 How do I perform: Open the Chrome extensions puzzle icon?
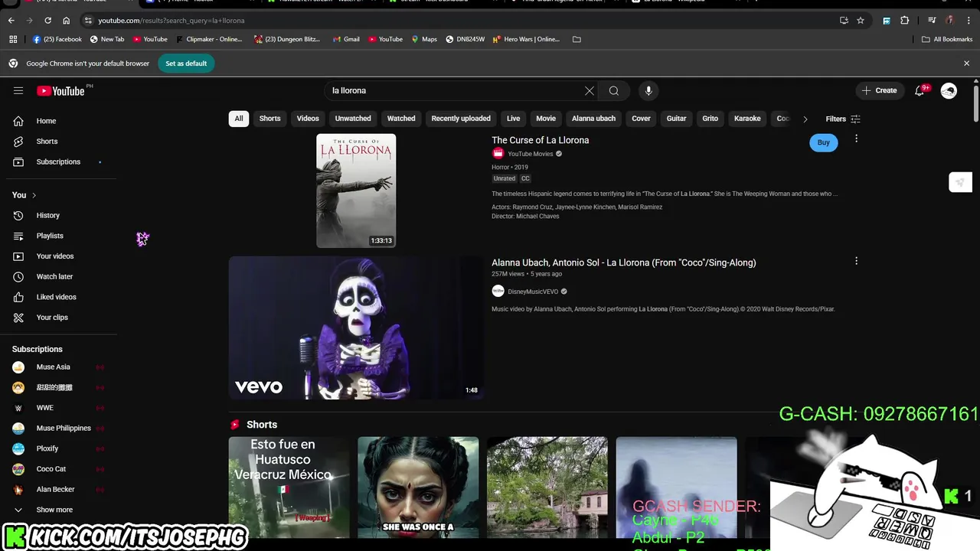pyautogui.click(x=904, y=21)
